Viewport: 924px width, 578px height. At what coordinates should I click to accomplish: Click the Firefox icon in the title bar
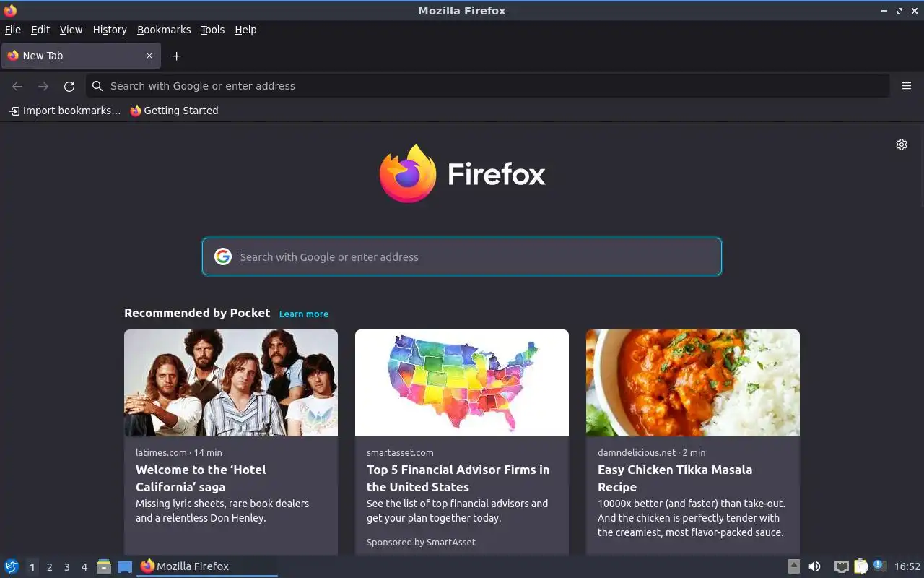pyautogui.click(x=10, y=10)
